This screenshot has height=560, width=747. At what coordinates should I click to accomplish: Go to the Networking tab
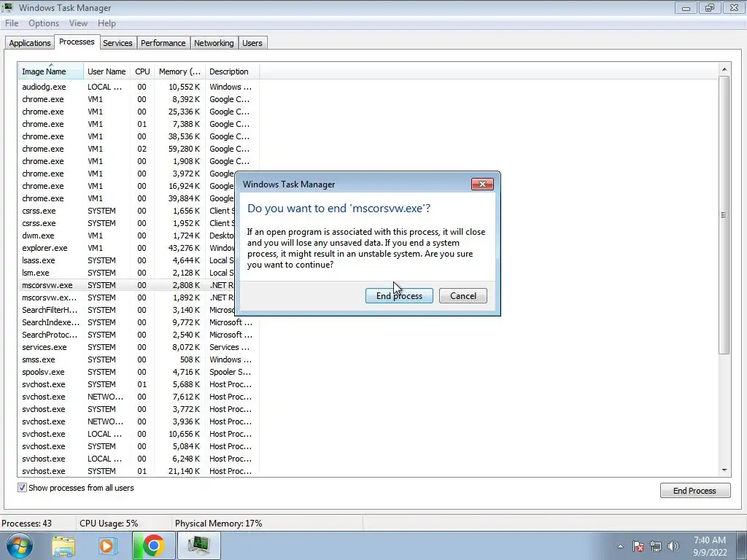(x=214, y=43)
